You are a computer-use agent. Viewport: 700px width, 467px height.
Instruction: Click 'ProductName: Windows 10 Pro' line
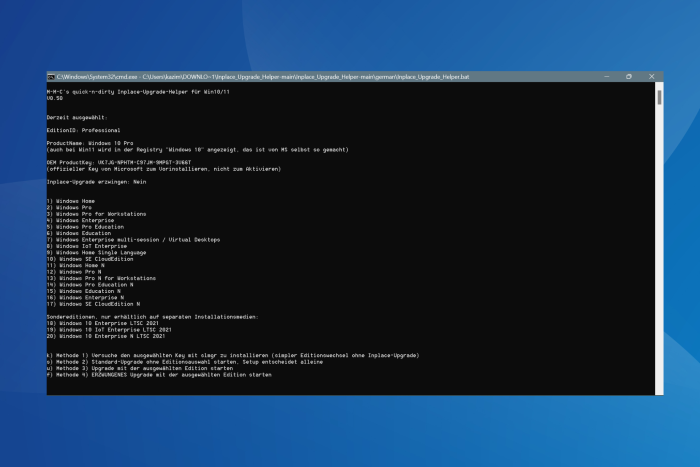pyautogui.click(x=90, y=143)
